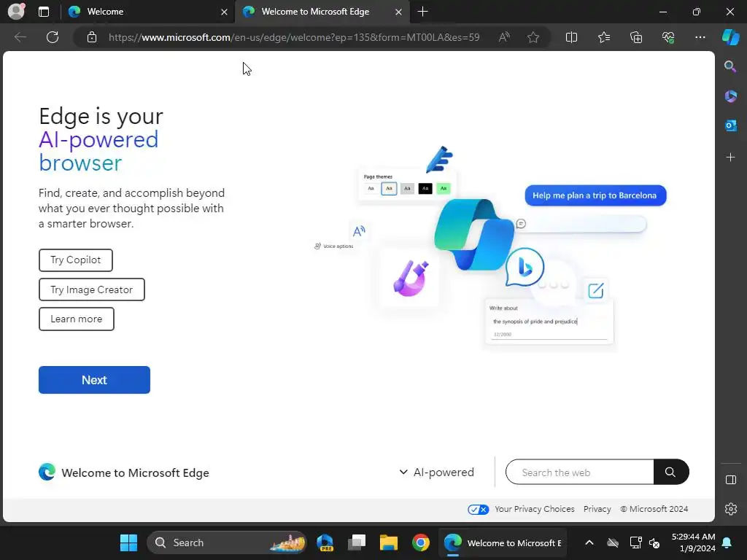The width and height of the screenshot is (747, 560).
Task: Click the Edge logo in page footer
Action: (47, 472)
